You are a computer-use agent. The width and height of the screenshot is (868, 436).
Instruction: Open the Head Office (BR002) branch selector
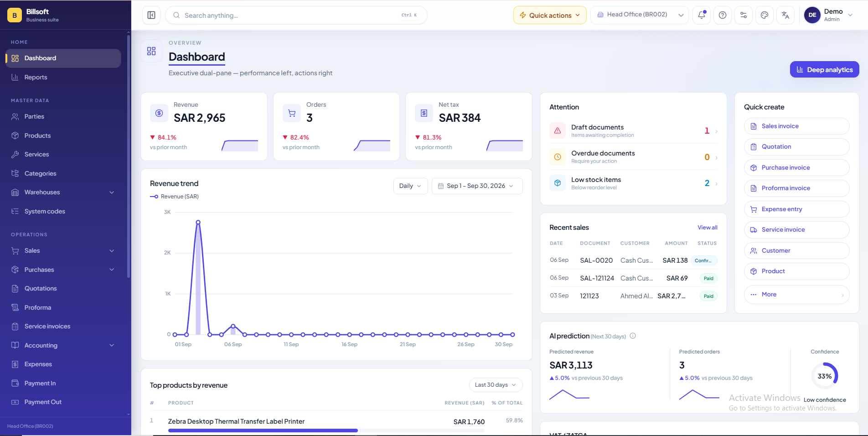[x=639, y=15]
